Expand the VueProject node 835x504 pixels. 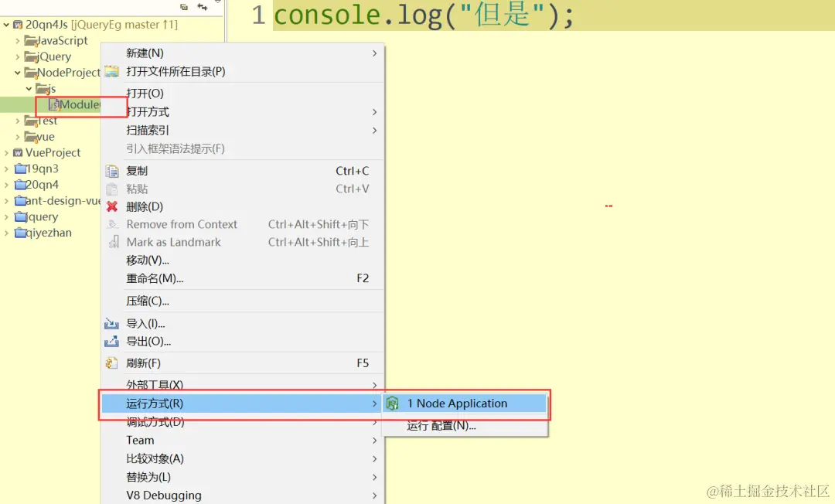coord(6,153)
